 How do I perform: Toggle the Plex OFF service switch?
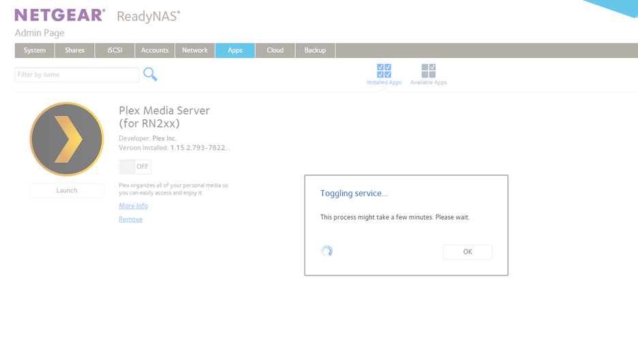pyautogui.click(x=135, y=167)
